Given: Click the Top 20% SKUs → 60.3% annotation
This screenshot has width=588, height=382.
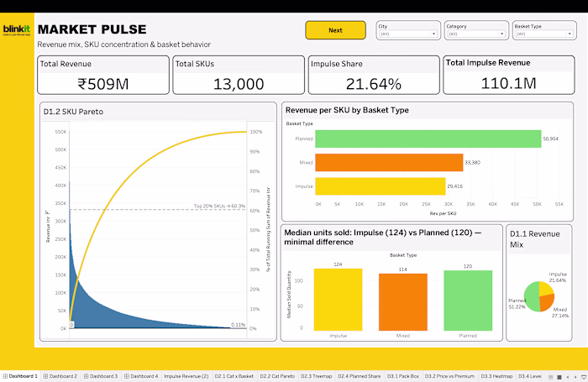Looking at the screenshot, I should pyautogui.click(x=219, y=206).
